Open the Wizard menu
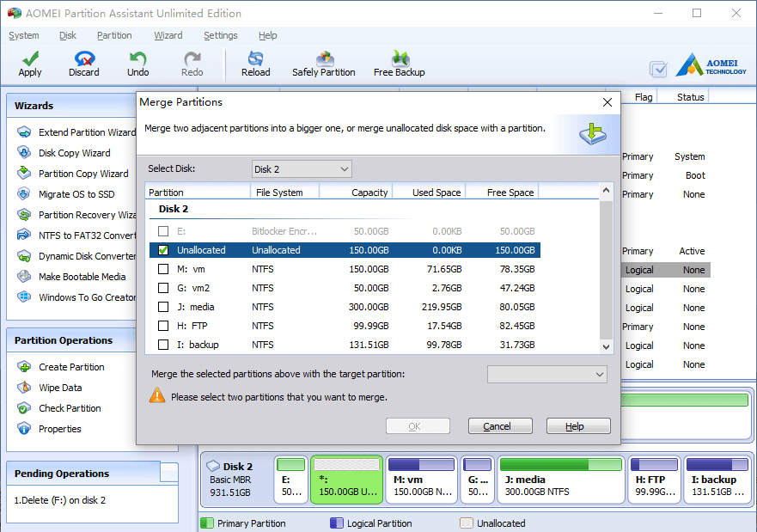The image size is (757, 532). pyautogui.click(x=168, y=35)
